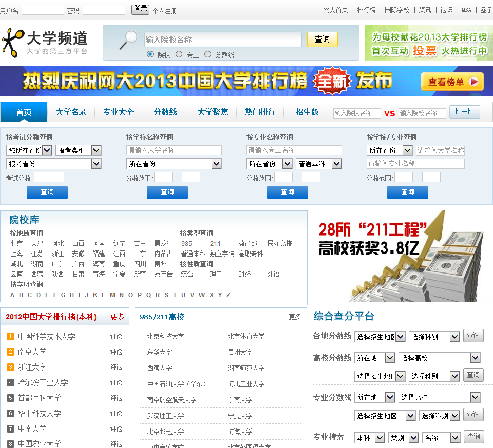The height and width of the screenshot is (448, 493).
Task: Click 理工 in 按性质查询
Action: pyautogui.click(x=216, y=274)
